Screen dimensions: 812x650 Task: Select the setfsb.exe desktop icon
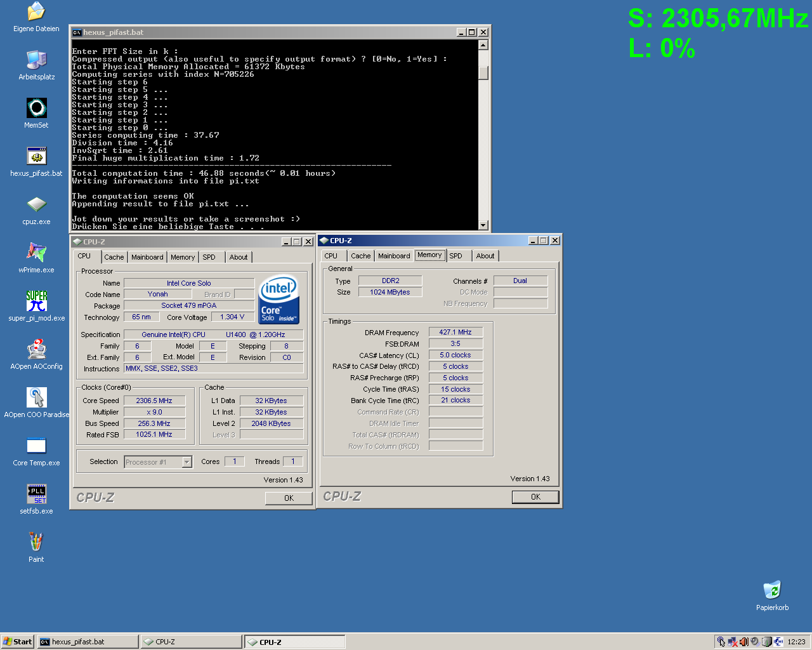click(36, 494)
